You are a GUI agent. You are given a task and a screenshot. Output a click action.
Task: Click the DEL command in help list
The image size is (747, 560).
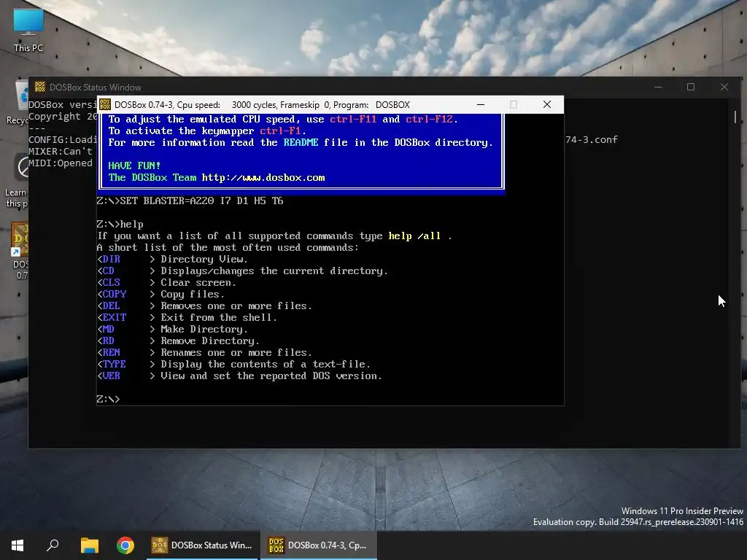(x=111, y=306)
